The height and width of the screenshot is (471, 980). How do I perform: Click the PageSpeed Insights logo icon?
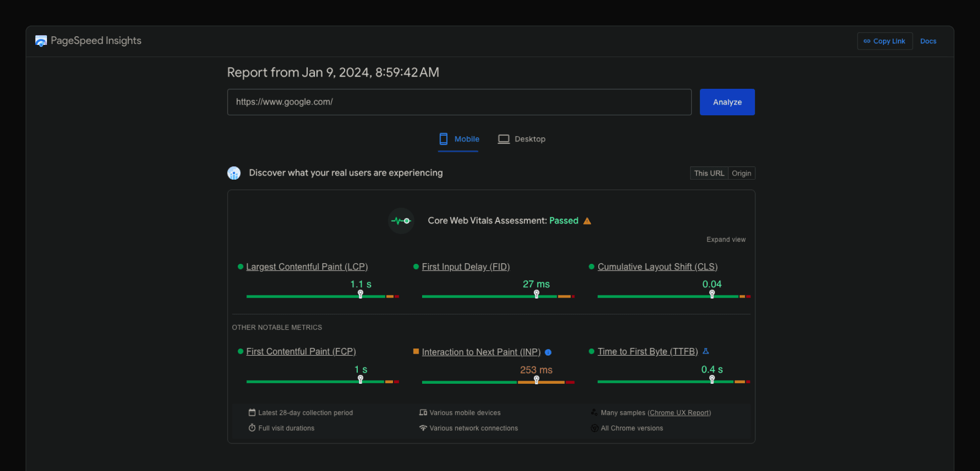(41, 40)
